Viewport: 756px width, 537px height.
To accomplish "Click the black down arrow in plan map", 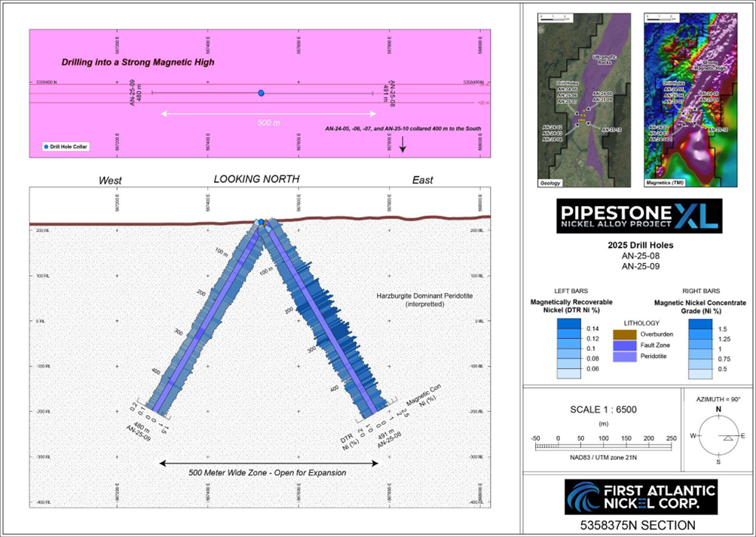I will click(402, 145).
